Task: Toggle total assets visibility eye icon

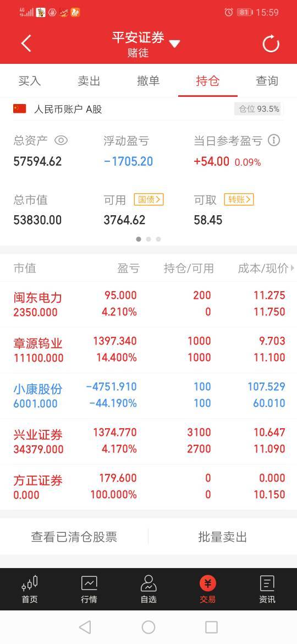Action: tap(61, 140)
